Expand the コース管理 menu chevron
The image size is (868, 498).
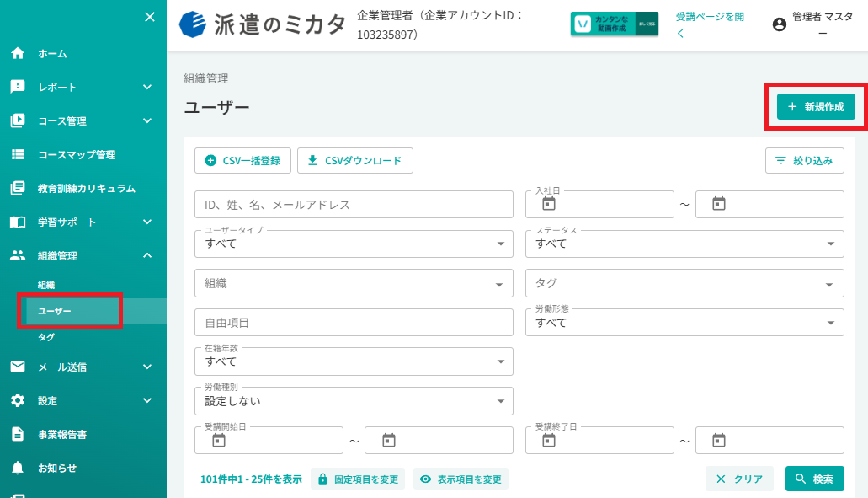[x=147, y=120]
